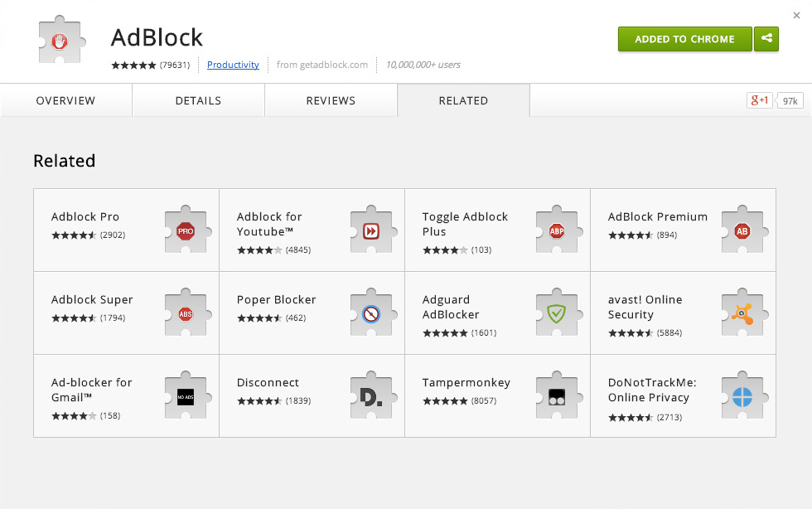Click the Disconnect rating (1839)
Image resolution: width=812 pixels, height=509 pixels.
point(274,401)
